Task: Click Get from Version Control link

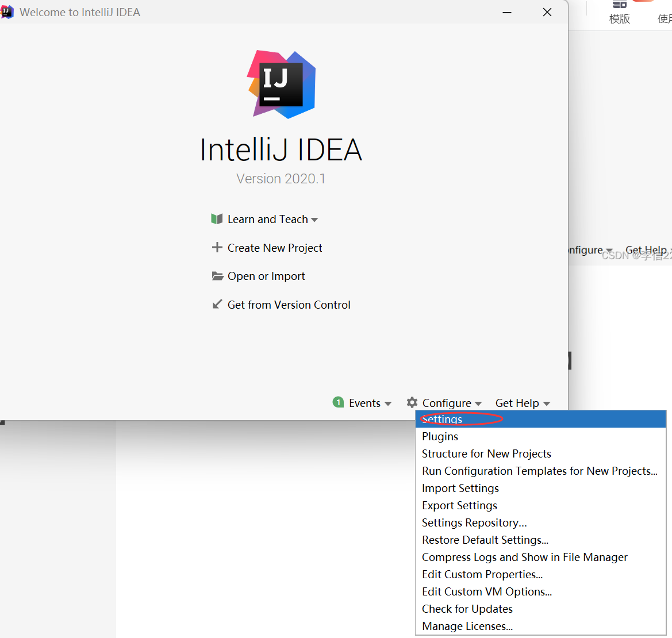Action: pyautogui.click(x=289, y=305)
